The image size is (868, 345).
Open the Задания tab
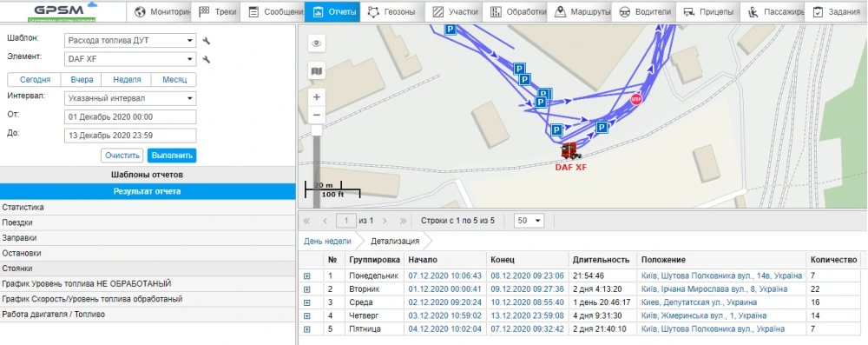(x=836, y=11)
